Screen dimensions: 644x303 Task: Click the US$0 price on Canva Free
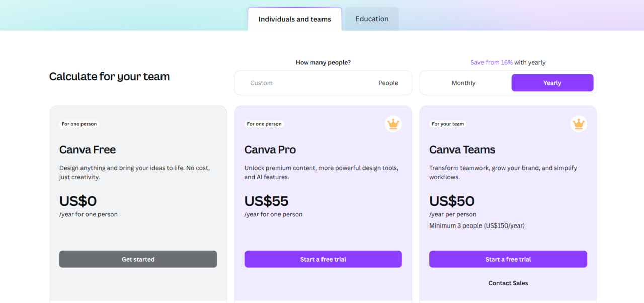[77, 201]
